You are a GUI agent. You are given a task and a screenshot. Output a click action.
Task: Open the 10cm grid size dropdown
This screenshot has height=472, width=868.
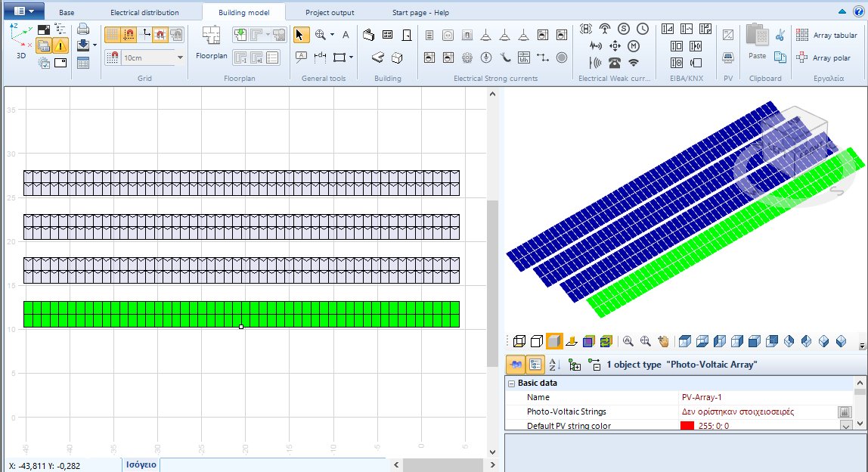[x=180, y=57]
